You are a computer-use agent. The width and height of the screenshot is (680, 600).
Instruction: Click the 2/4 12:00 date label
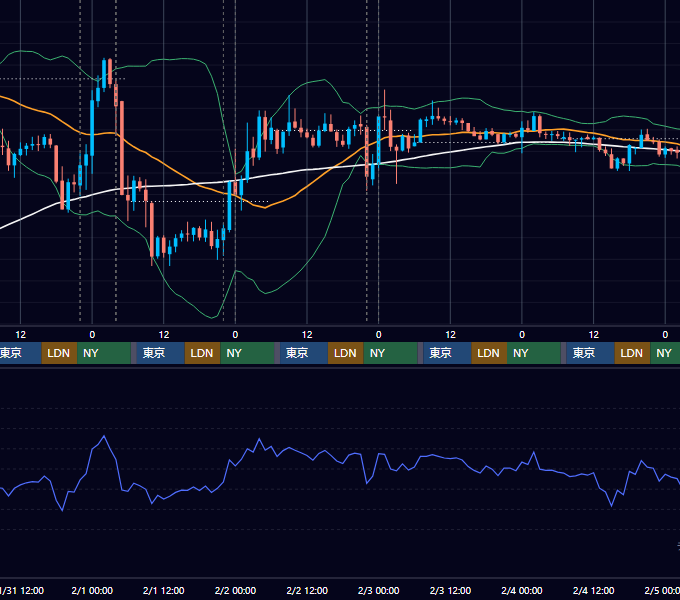pos(593,590)
